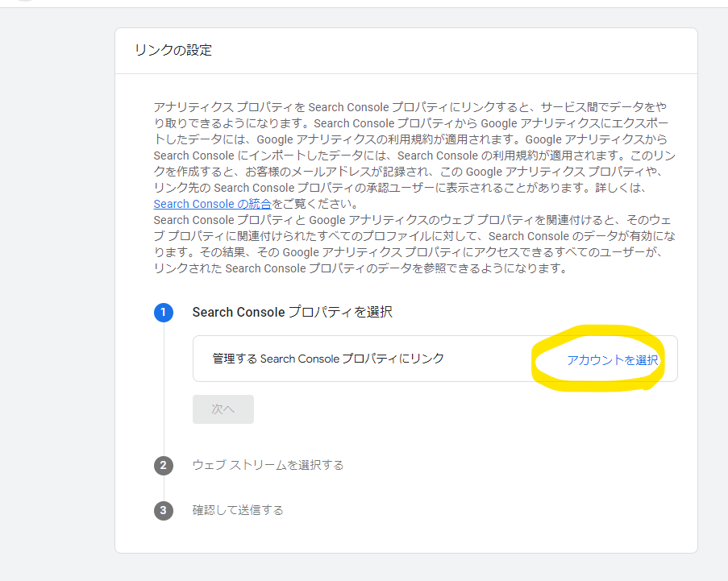Screen dimensions: 728x581
Task: Click the リンクの設定 card title
Action: (173, 50)
